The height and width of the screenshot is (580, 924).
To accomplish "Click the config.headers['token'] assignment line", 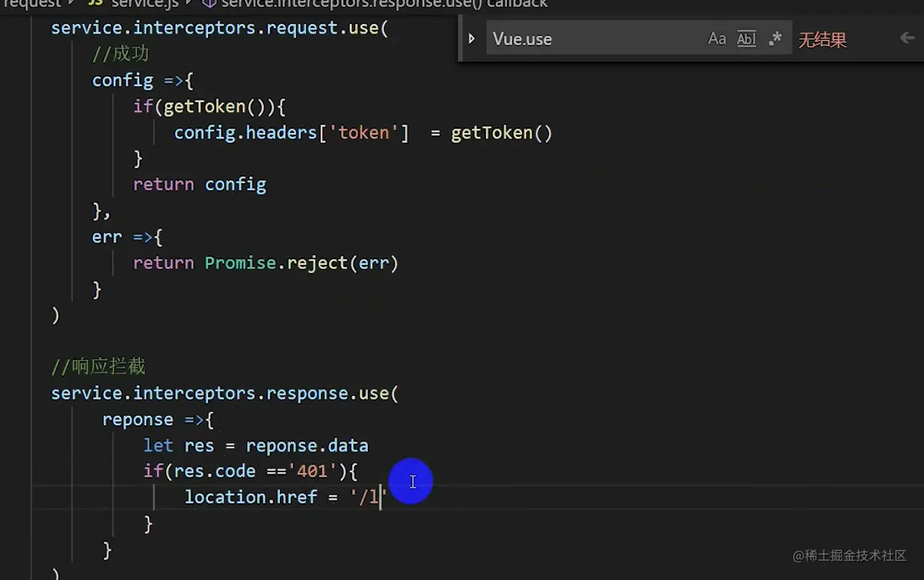I will [x=364, y=133].
